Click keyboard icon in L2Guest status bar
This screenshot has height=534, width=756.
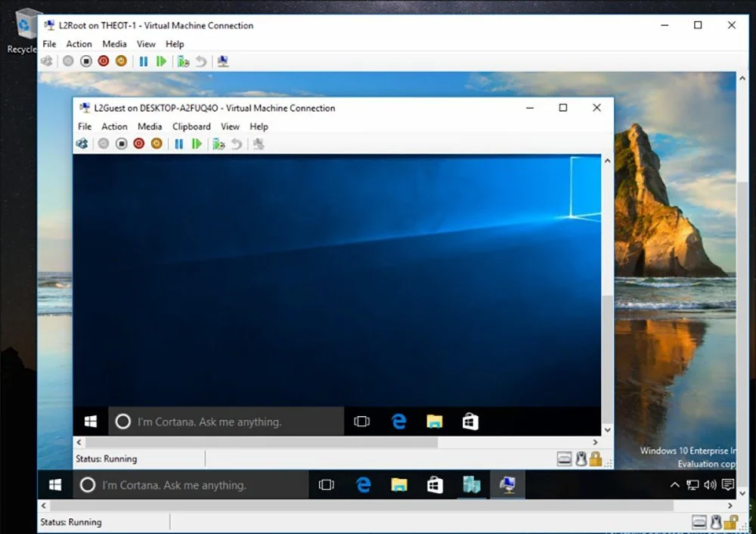(x=564, y=459)
